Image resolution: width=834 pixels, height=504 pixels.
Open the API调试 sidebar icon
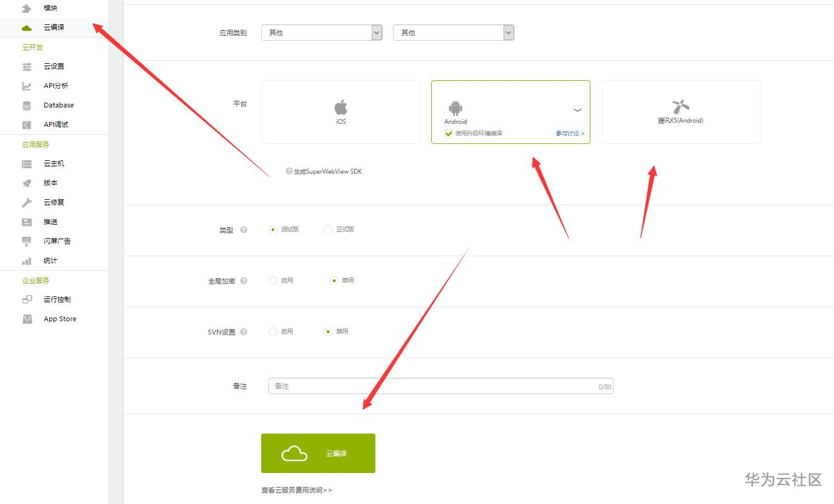[x=27, y=125]
